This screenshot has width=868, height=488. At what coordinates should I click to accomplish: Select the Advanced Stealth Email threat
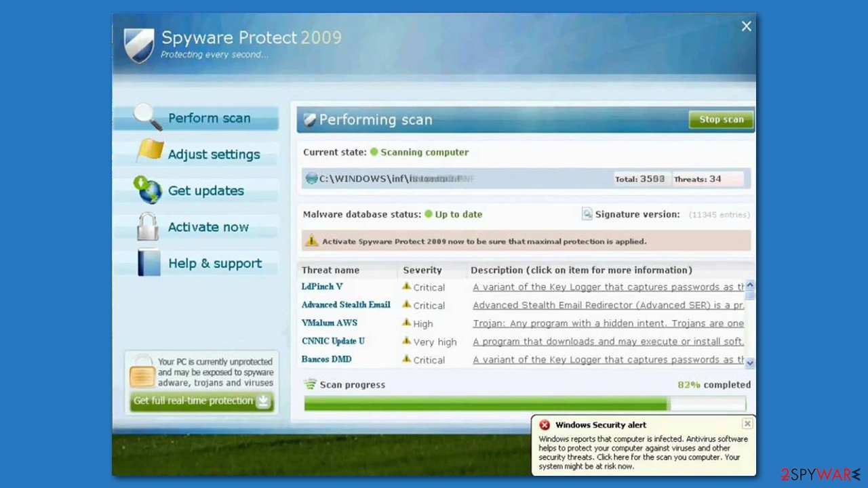[346, 304]
